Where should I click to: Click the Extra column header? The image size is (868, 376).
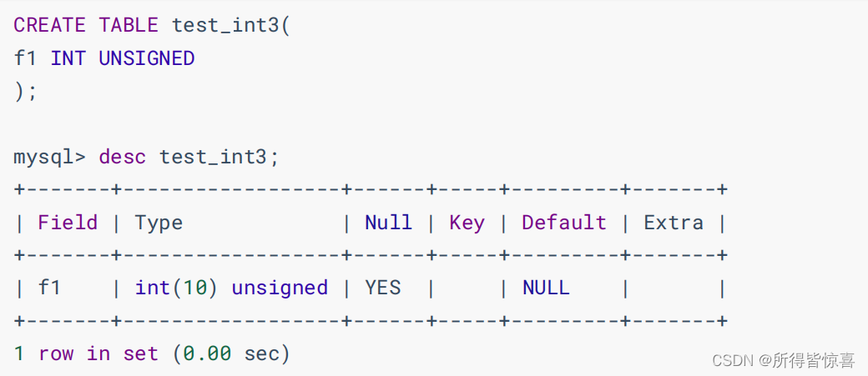click(673, 223)
